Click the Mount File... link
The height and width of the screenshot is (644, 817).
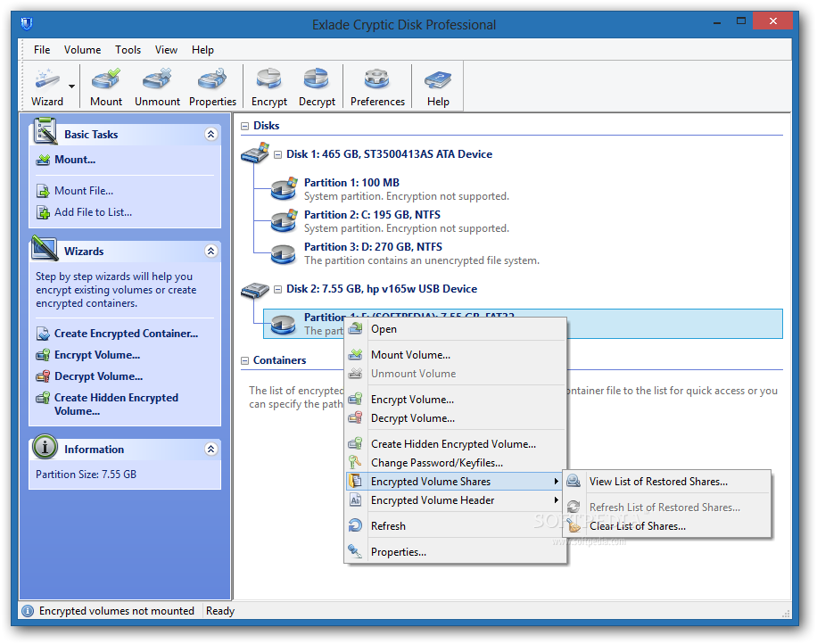83,191
